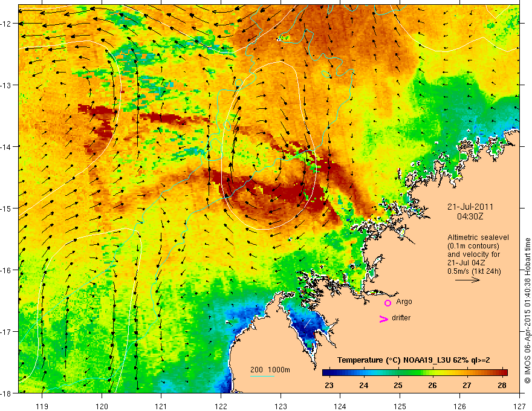Click the longitude axis label 125
Viewport: 532px width, 411px height.
pyautogui.click(x=400, y=406)
